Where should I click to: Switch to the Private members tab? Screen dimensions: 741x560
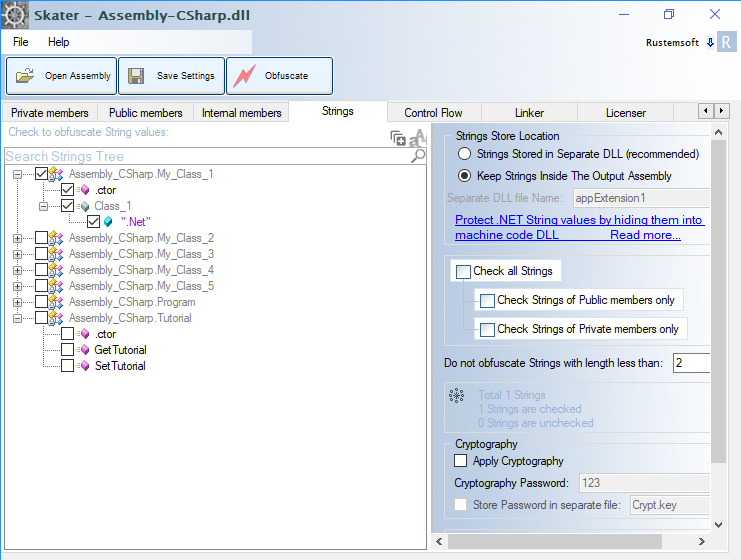click(x=50, y=113)
